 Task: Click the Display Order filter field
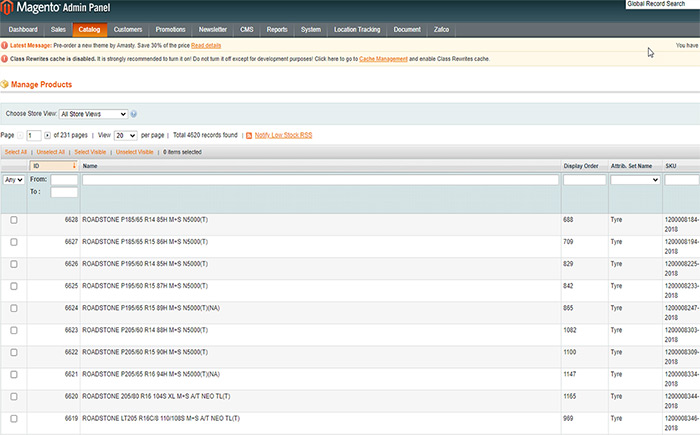[584, 180]
